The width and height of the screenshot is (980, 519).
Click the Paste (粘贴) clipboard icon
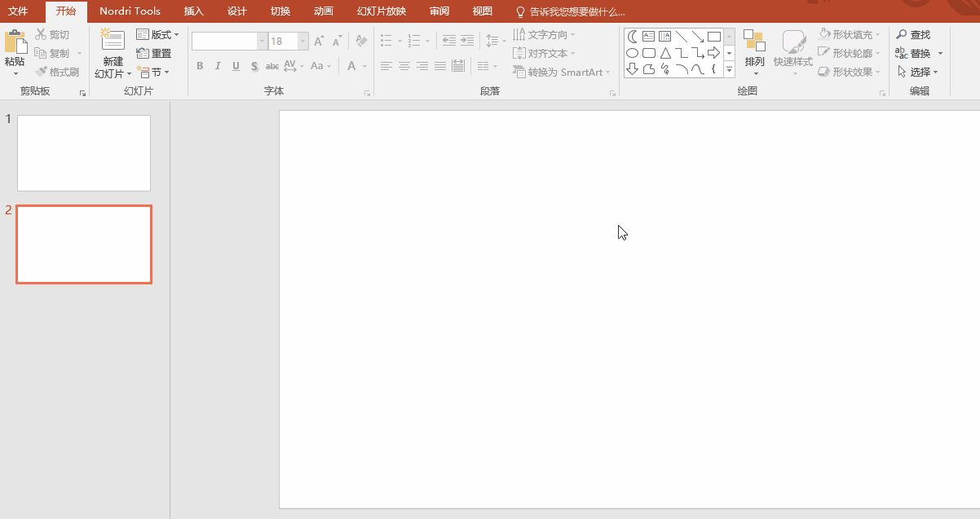pyautogui.click(x=15, y=42)
